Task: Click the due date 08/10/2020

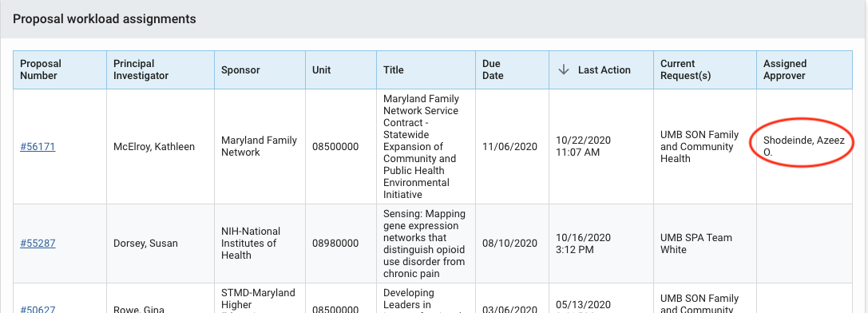Action: pos(509,244)
